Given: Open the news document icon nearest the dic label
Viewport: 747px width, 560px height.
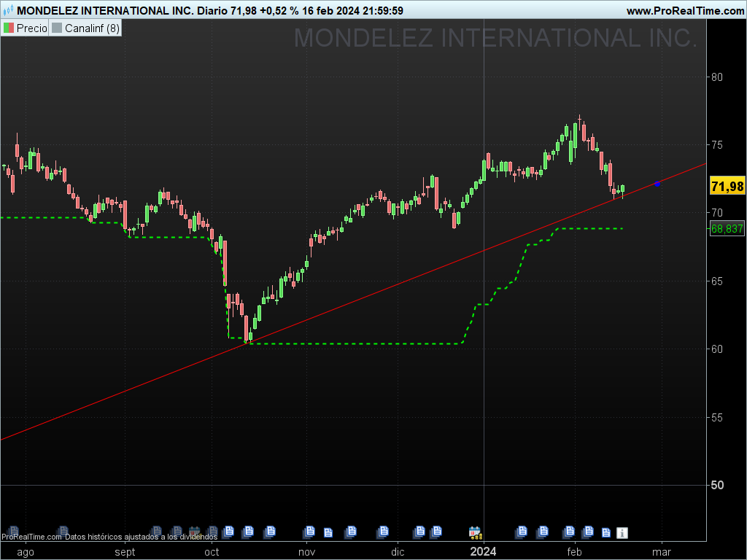Looking at the screenshot, I should point(382,531).
